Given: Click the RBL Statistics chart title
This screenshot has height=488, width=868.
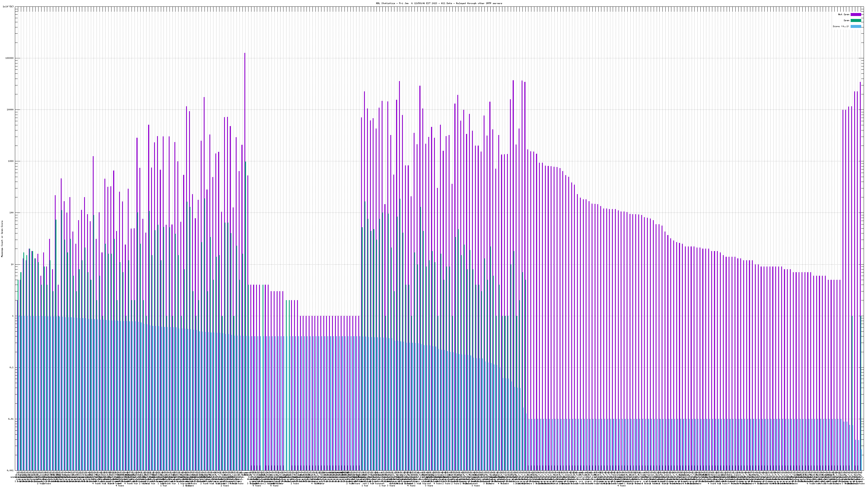Looking at the screenshot, I should point(439,3).
